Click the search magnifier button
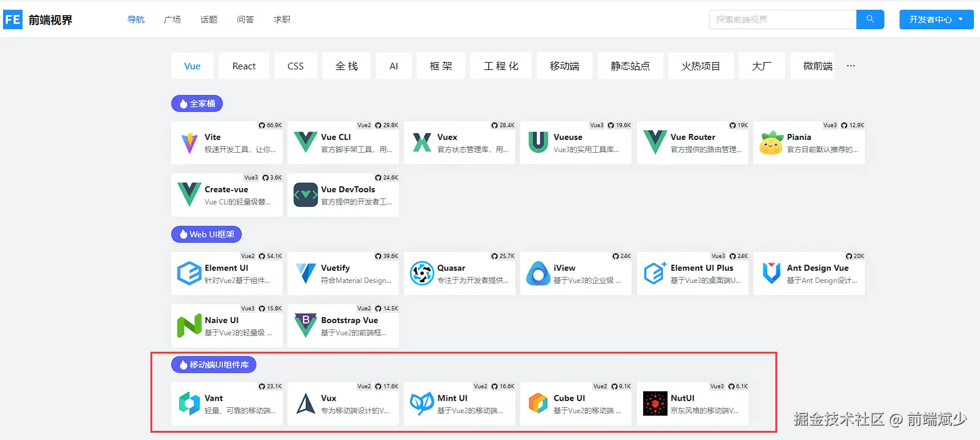Image resolution: width=980 pixels, height=440 pixels. (870, 19)
